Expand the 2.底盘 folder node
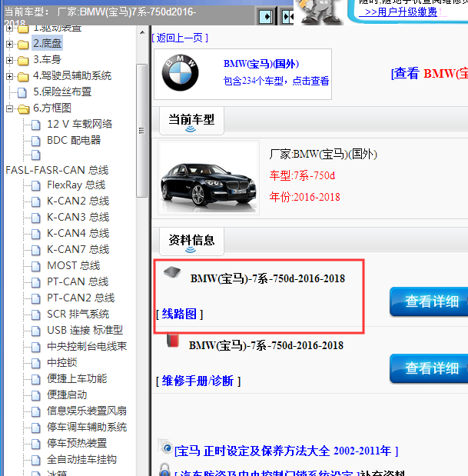Screen dimensions: 468x476 coord(9,44)
